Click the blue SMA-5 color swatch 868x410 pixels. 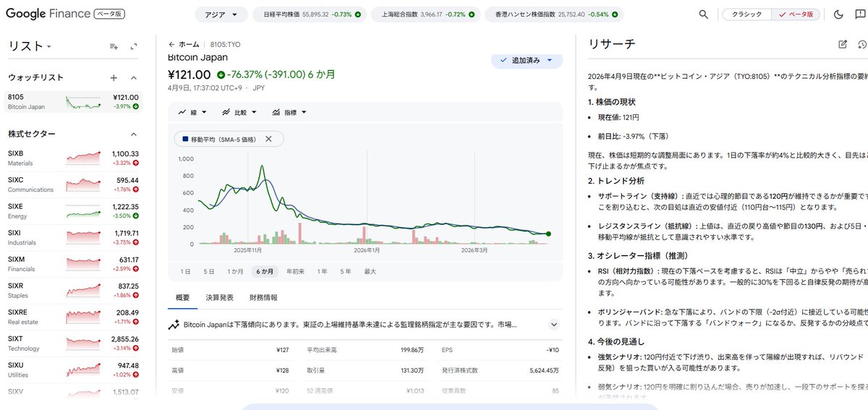click(x=186, y=139)
